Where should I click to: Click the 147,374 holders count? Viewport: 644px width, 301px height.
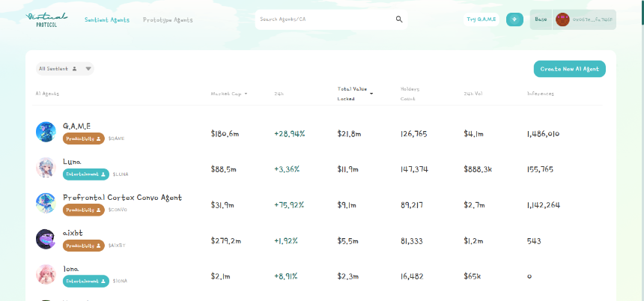pos(414,169)
